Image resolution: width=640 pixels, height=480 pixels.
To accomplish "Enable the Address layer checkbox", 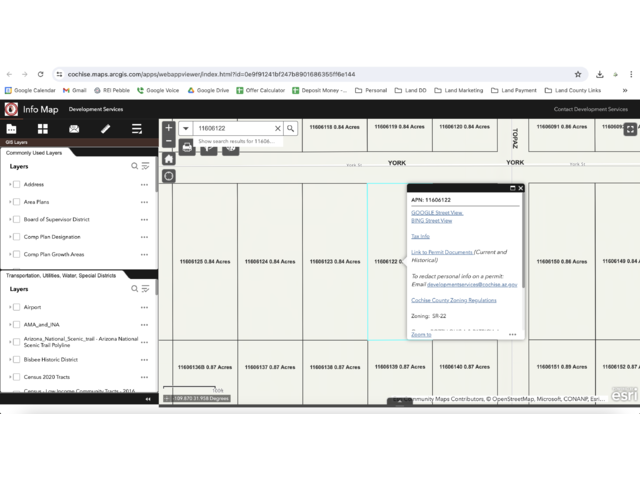I will pos(17,185).
